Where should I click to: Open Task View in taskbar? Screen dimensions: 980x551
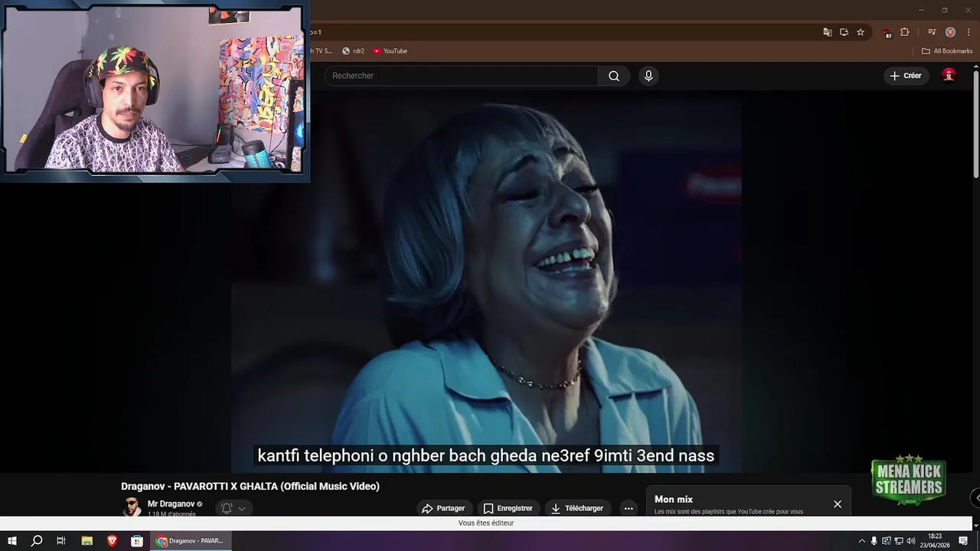[x=61, y=541]
